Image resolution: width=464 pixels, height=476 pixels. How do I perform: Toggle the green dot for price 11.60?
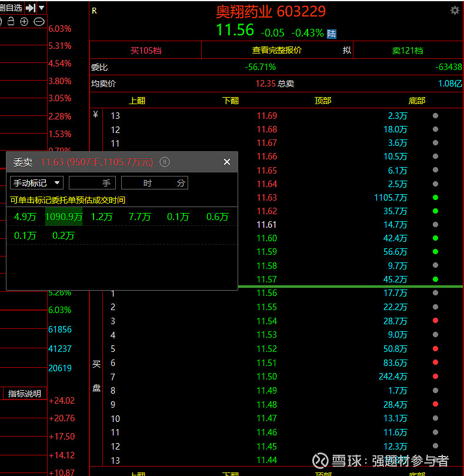(435, 238)
